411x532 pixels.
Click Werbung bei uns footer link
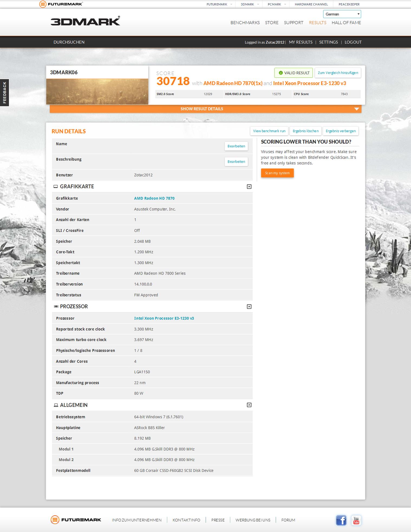pos(253,520)
